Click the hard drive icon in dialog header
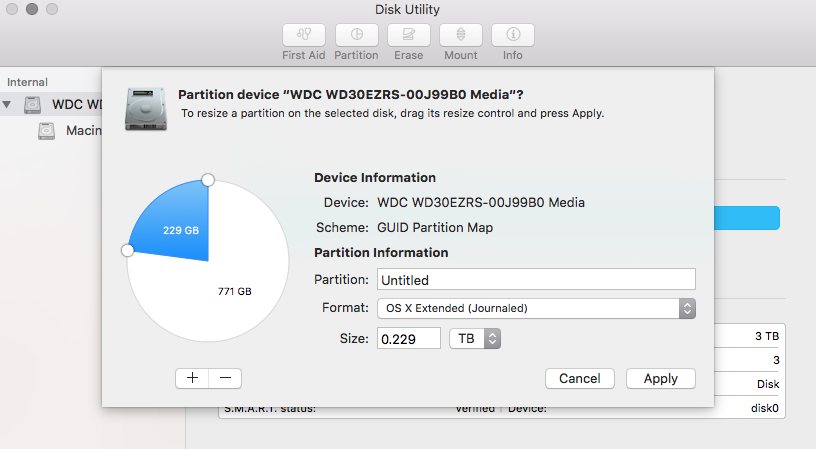 click(145, 106)
